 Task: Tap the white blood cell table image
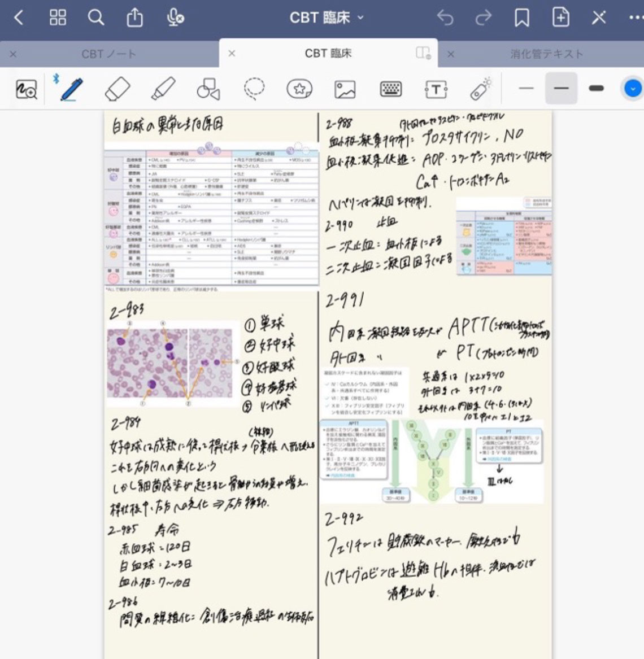[211, 216]
